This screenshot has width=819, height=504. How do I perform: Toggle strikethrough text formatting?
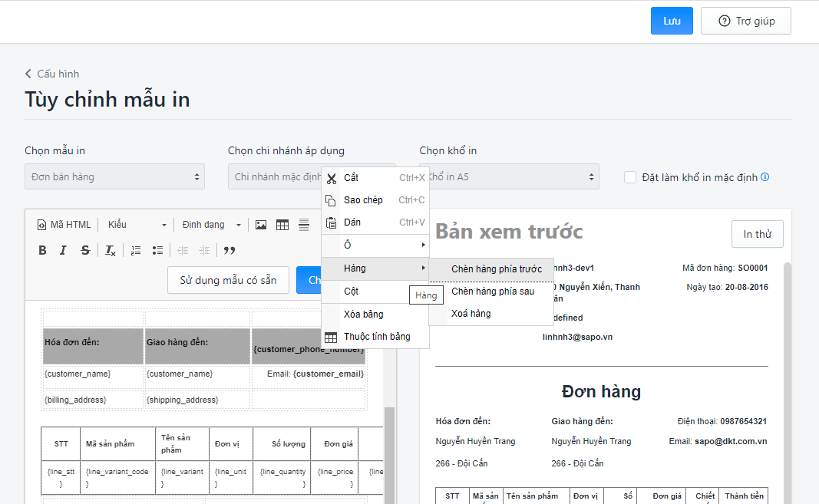coord(85,250)
